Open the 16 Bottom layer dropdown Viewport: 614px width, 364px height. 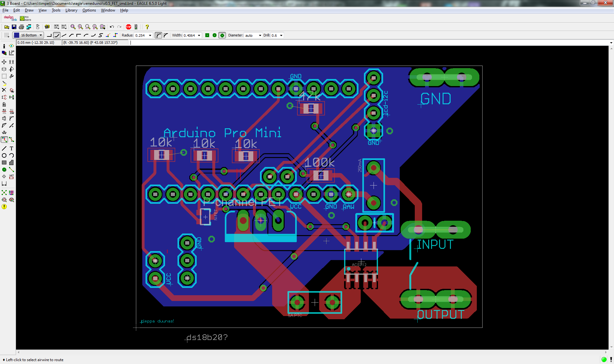[41, 35]
